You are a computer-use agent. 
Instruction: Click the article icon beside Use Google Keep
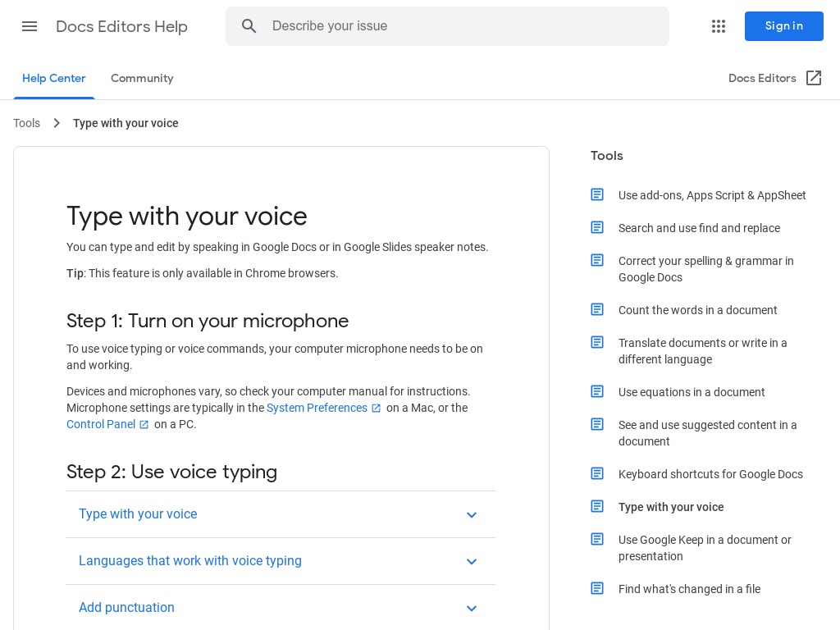(x=597, y=538)
